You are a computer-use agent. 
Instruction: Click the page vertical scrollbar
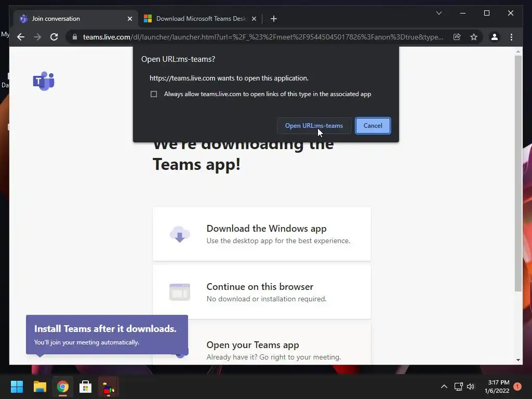(x=518, y=173)
